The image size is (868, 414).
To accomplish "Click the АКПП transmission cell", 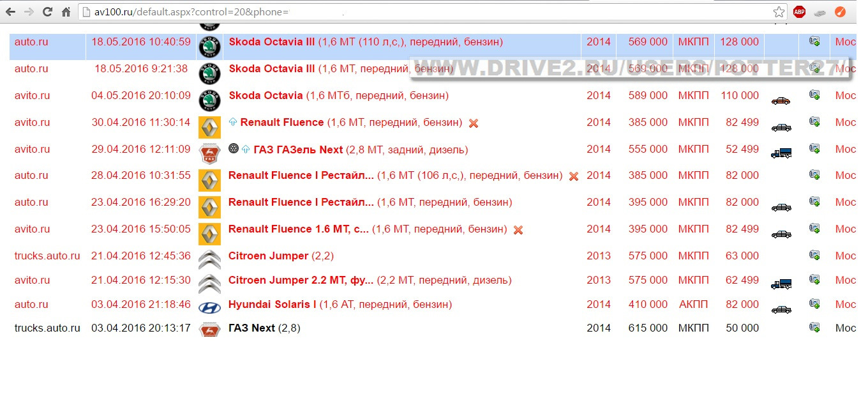I will (x=694, y=304).
